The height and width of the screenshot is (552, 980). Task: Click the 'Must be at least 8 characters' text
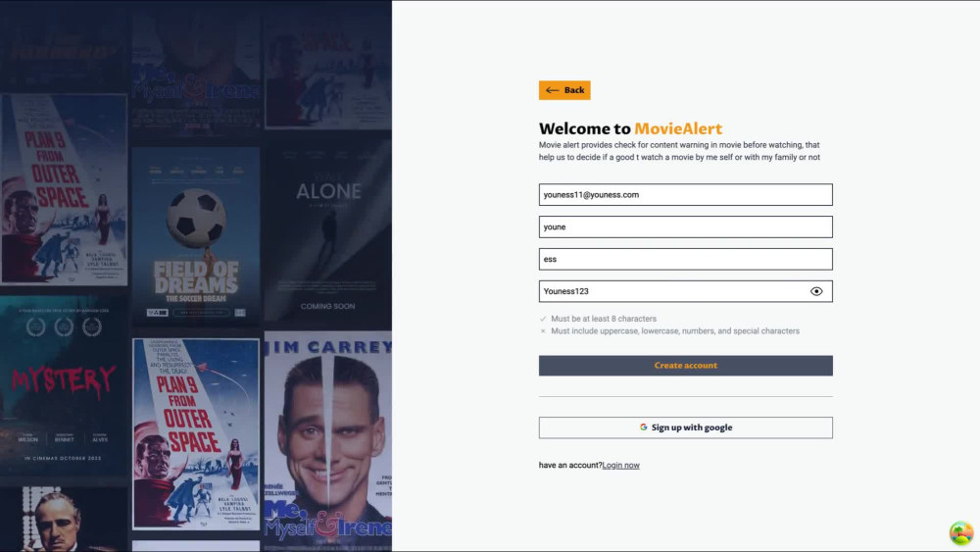(x=604, y=319)
